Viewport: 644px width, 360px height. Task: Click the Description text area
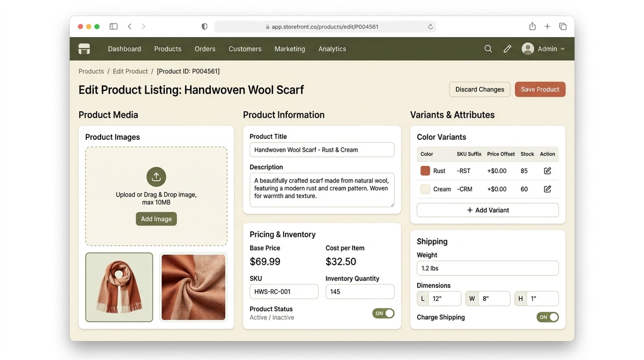click(x=322, y=190)
